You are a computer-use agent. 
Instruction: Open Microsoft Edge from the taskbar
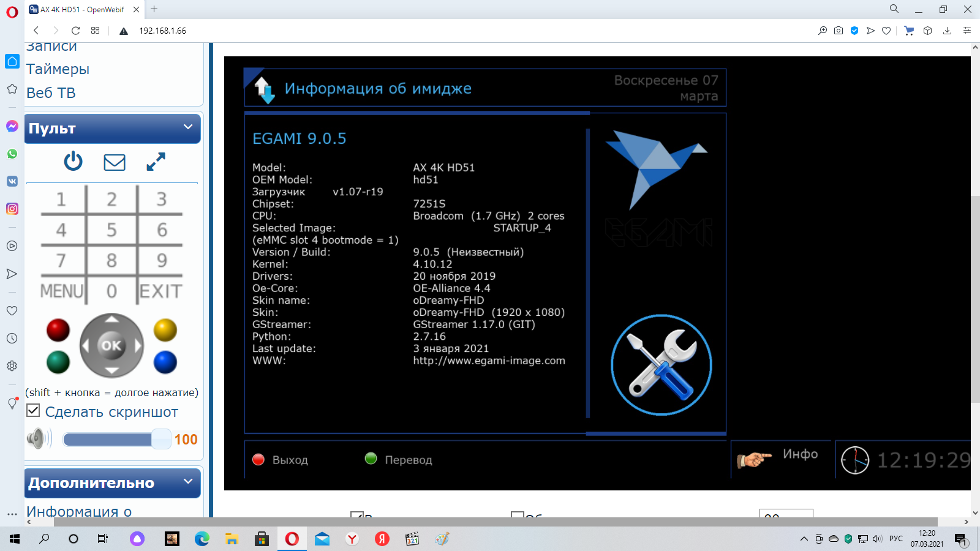(202, 539)
